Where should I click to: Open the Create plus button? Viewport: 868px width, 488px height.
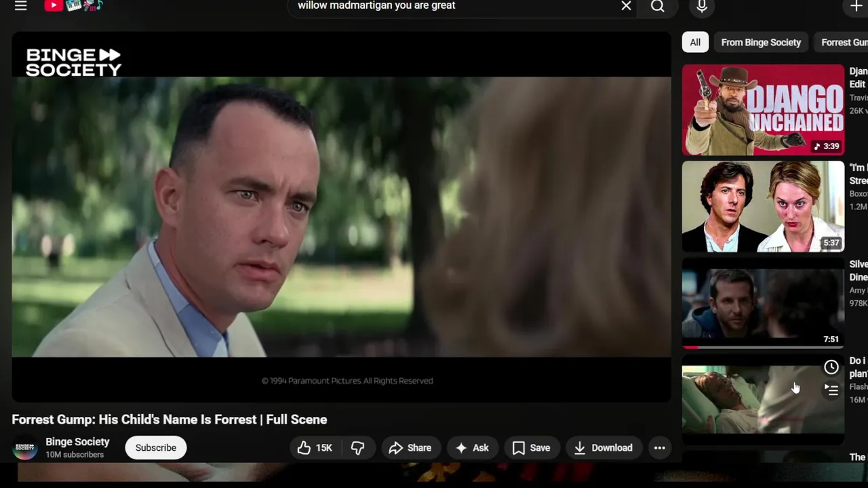point(856,6)
